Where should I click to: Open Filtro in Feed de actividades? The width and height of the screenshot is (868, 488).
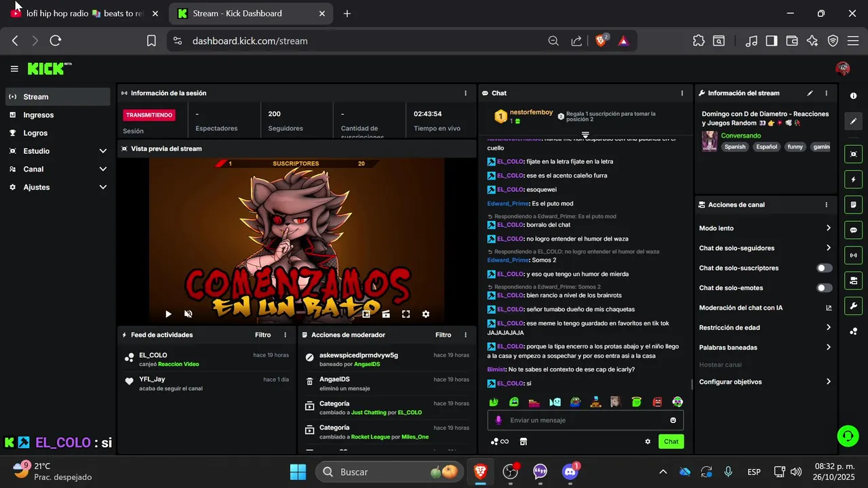click(x=262, y=335)
